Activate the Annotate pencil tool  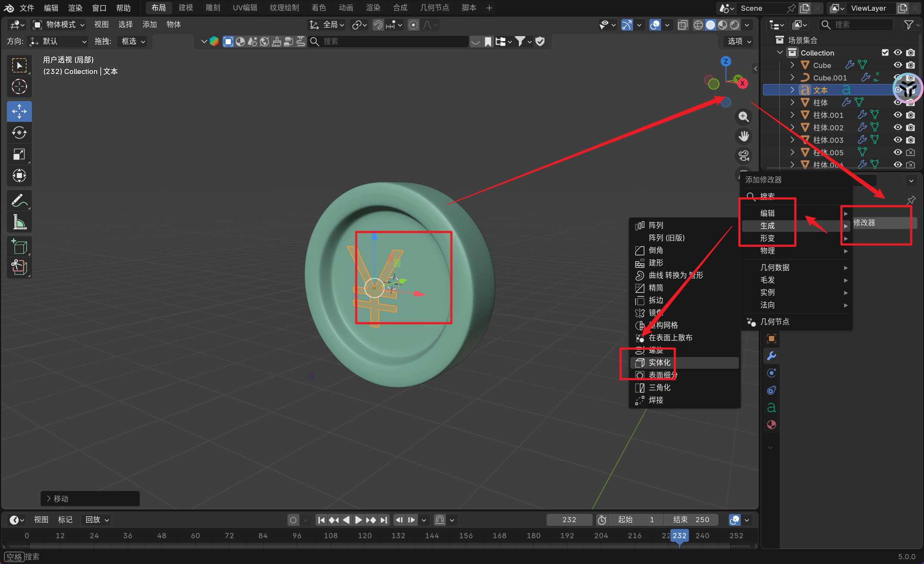pyautogui.click(x=19, y=200)
